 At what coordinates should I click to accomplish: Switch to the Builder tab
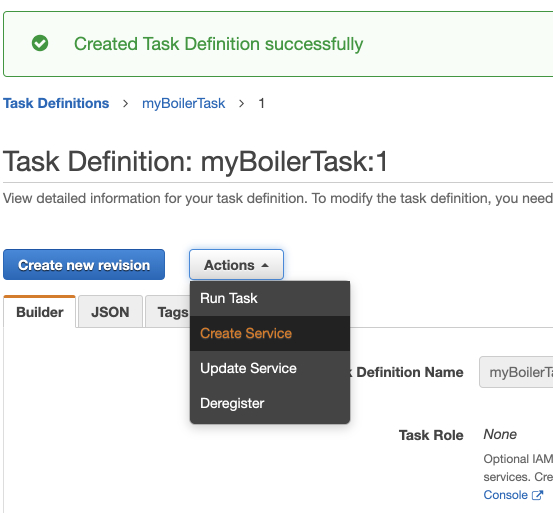40,312
